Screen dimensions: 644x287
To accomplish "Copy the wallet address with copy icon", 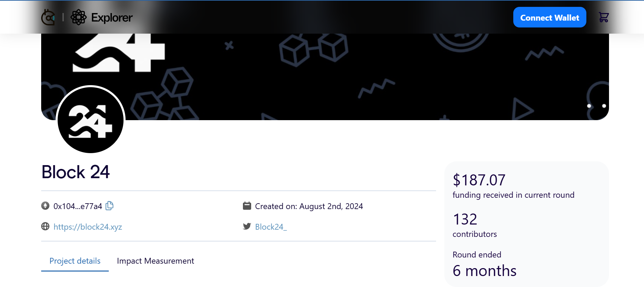I will (109, 206).
